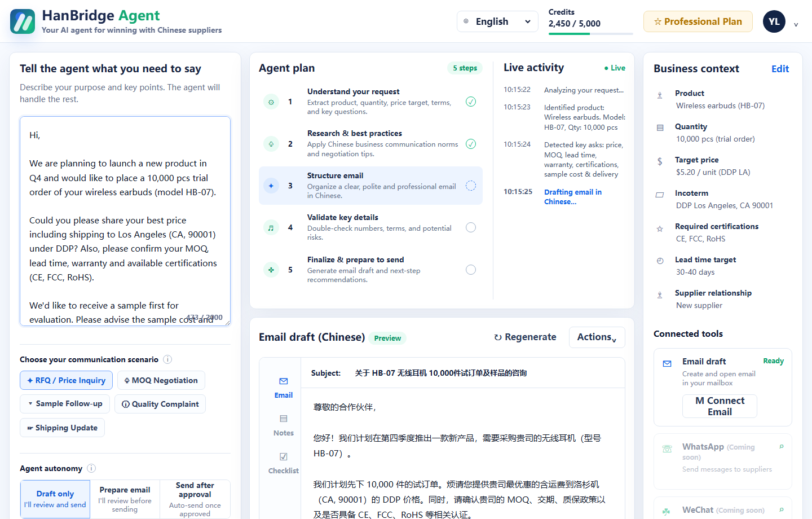Viewport: 812px width, 519px height.
Task: Open the YL user avatar
Action: tap(774, 21)
